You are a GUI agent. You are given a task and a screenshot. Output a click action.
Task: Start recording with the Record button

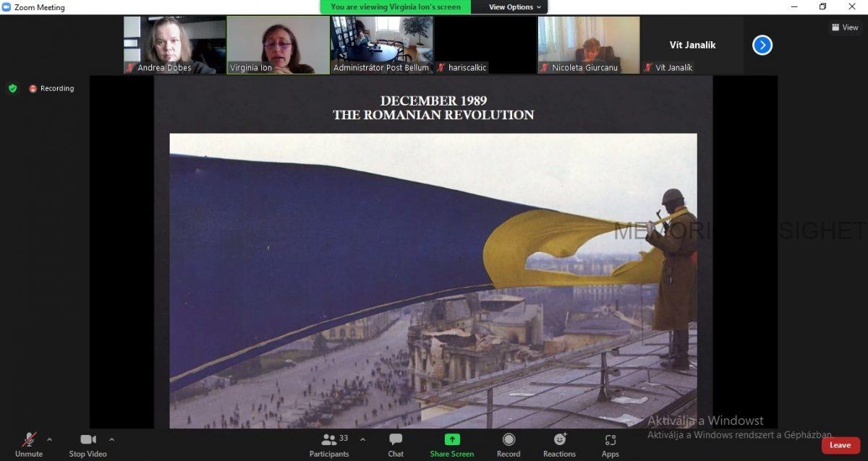(x=509, y=444)
